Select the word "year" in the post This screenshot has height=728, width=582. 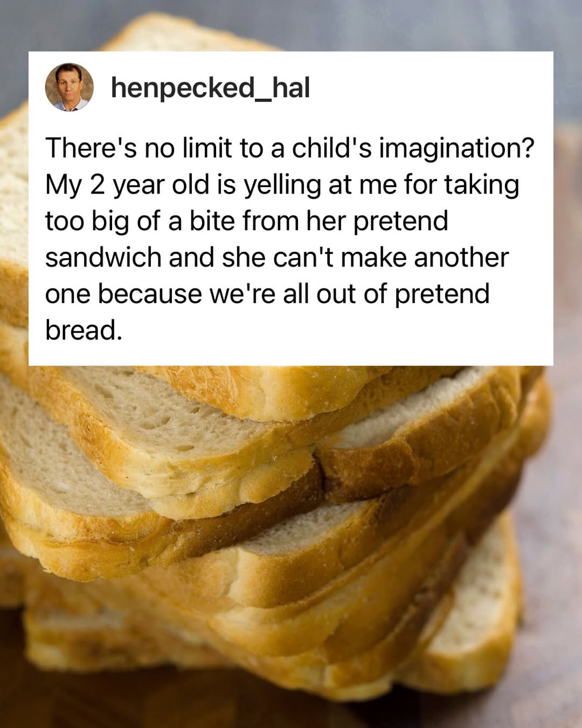point(138,186)
